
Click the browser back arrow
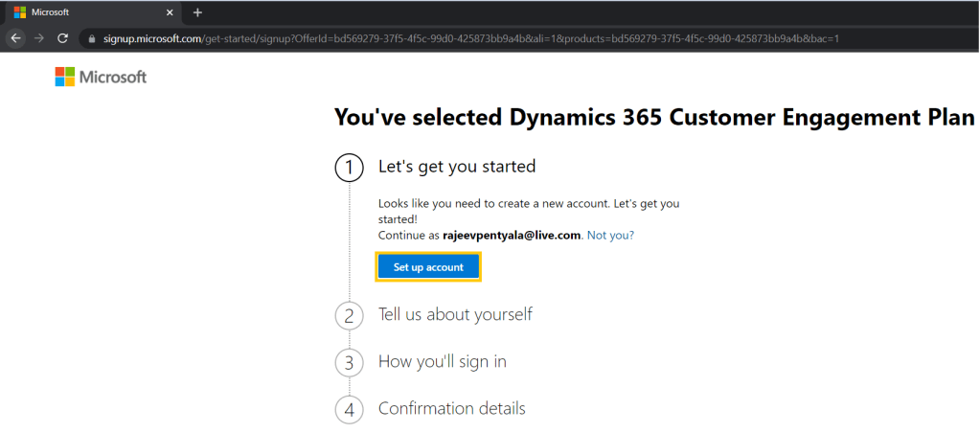(14, 38)
